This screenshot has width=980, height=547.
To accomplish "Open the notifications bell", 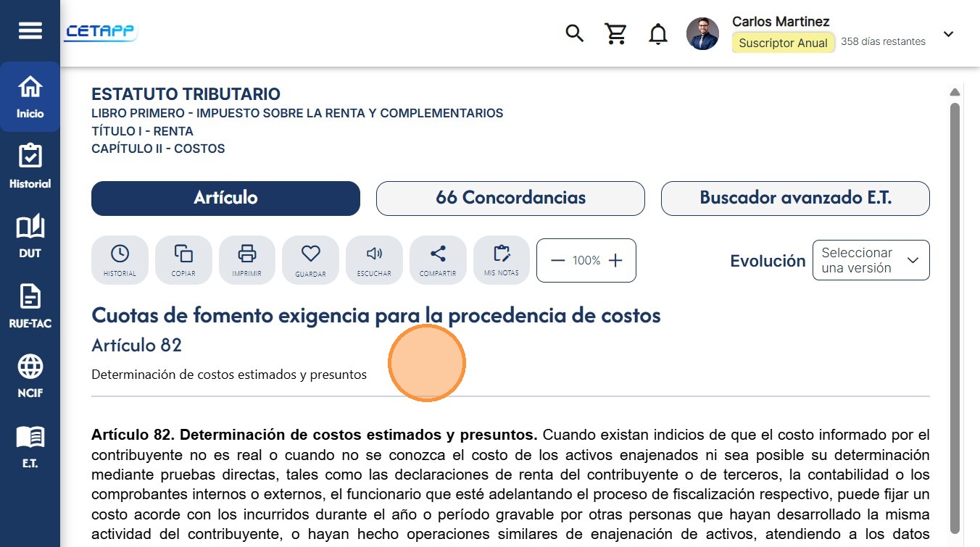I will click(x=657, y=34).
